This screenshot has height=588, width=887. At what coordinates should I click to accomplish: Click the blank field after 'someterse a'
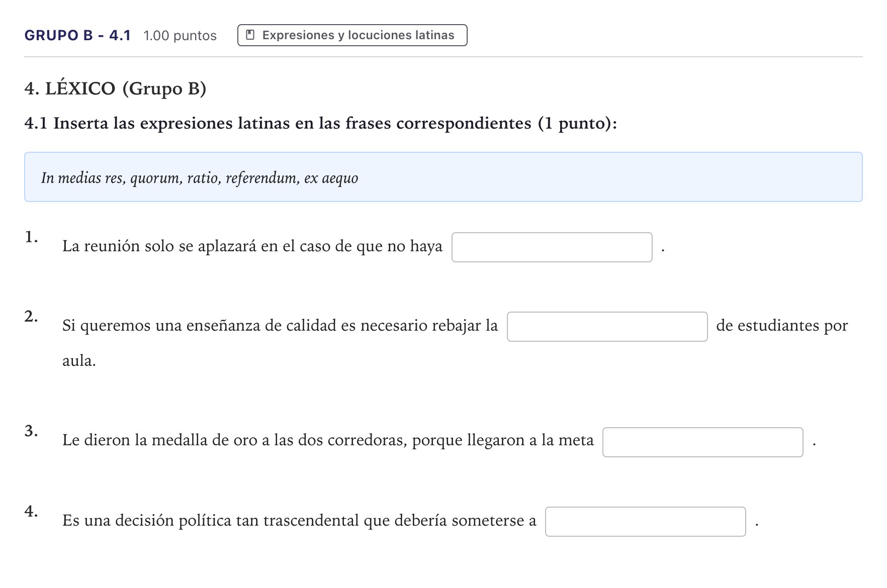coord(645,522)
